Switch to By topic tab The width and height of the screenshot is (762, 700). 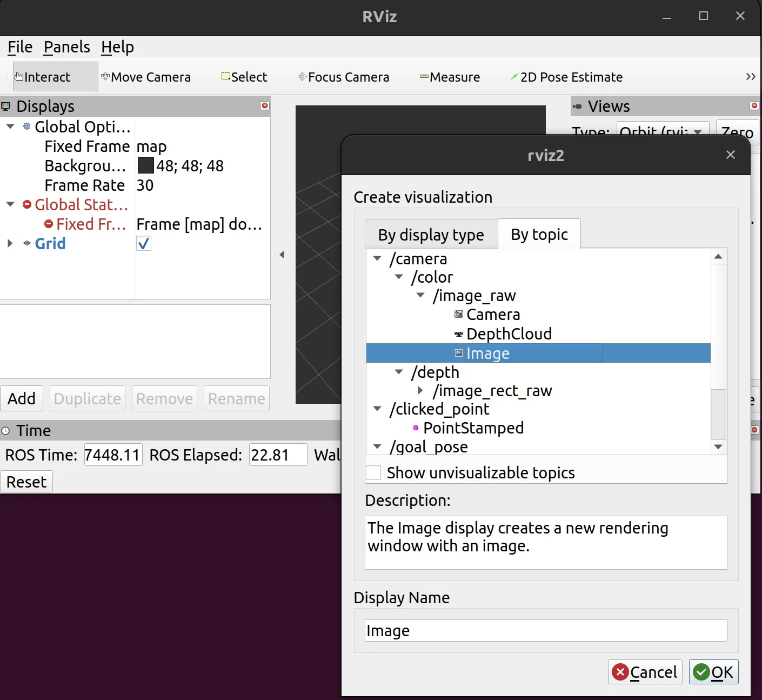click(x=539, y=234)
